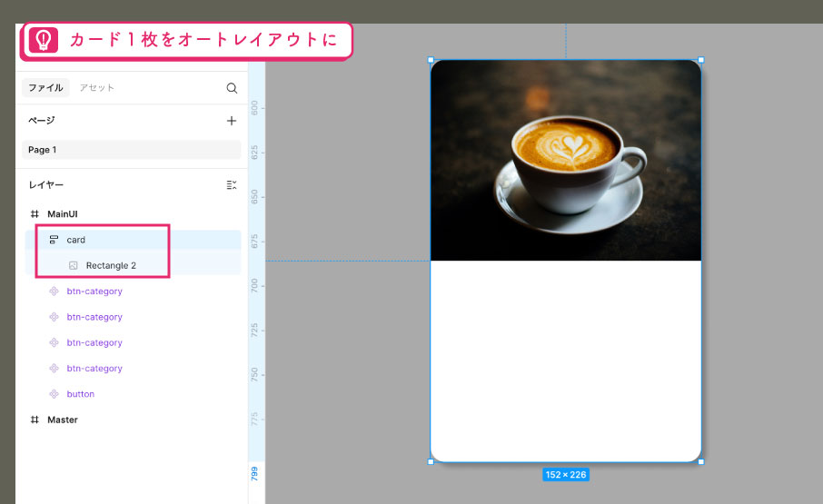The height and width of the screenshot is (504, 823).
Task: Click the card auto layout icon
Action: point(54,240)
